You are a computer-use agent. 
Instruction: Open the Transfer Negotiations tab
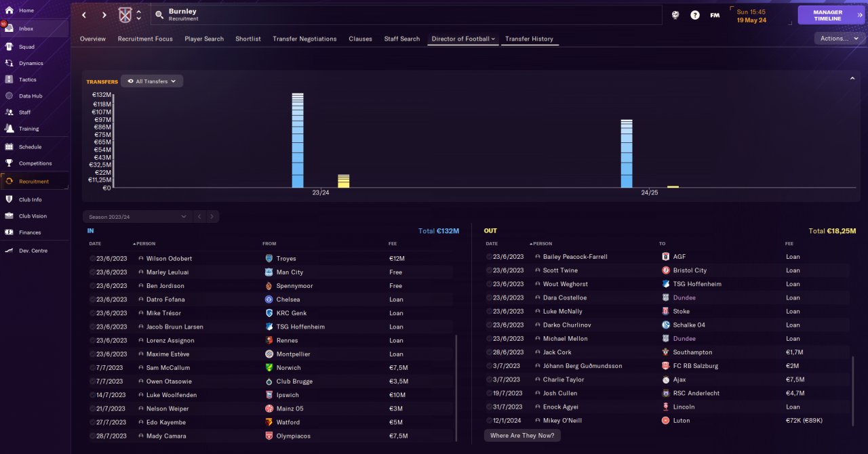click(304, 39)
